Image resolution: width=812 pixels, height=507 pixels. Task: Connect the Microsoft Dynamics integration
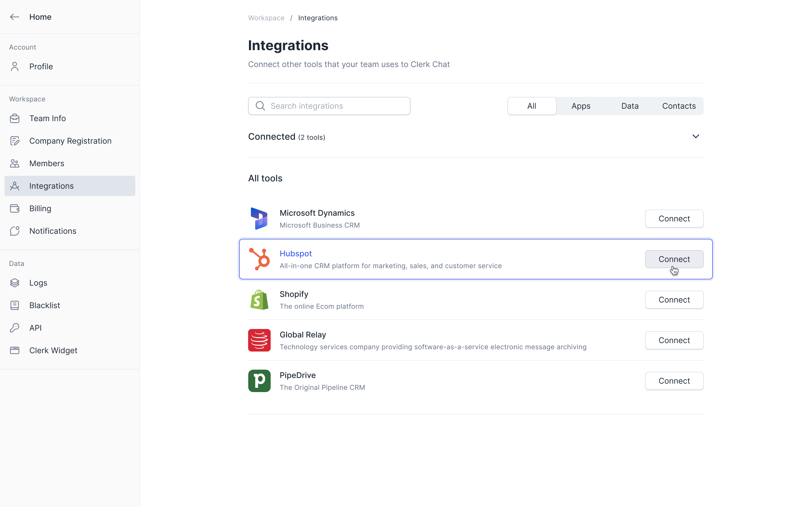tap(674, 219)
